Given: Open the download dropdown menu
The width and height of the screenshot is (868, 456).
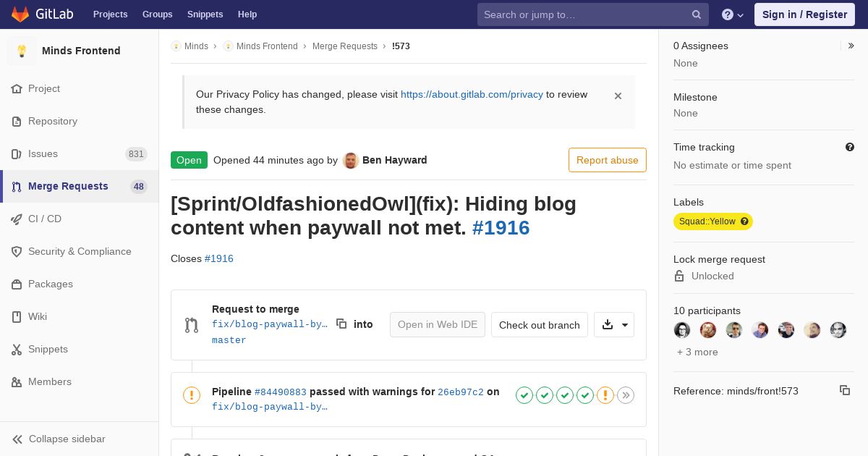Looking at the screenshot, I should pyautogui.click(x=614, y=325).
